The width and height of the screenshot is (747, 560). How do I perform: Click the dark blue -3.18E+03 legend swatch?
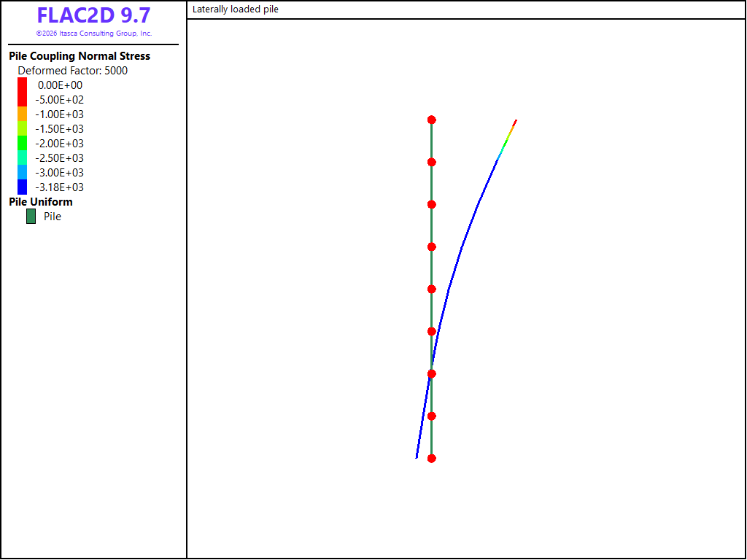pyautogui.click(x=23, y=187)
